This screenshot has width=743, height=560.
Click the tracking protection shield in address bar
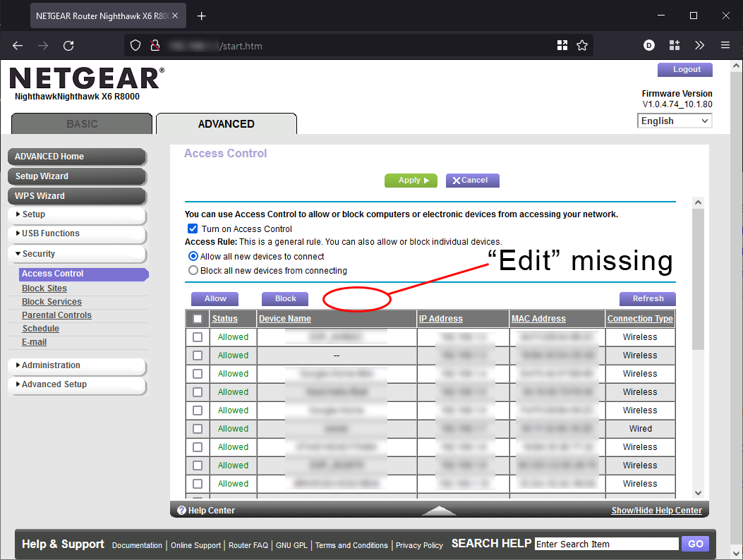(135, 45)
